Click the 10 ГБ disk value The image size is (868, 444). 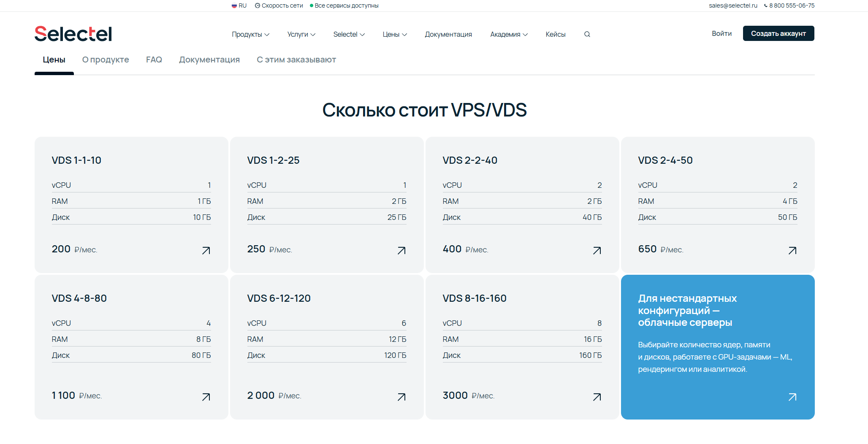[x=202, y=217]
